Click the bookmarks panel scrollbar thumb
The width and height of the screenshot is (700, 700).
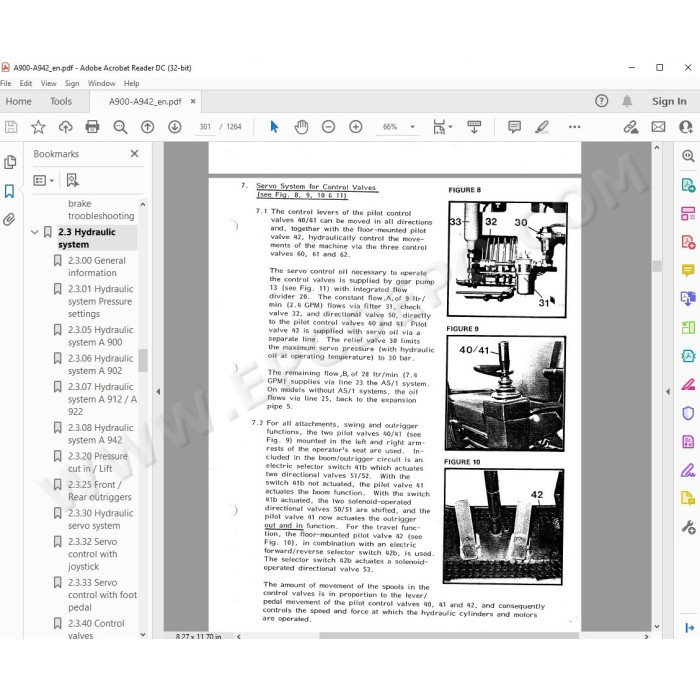click(143, 360)
